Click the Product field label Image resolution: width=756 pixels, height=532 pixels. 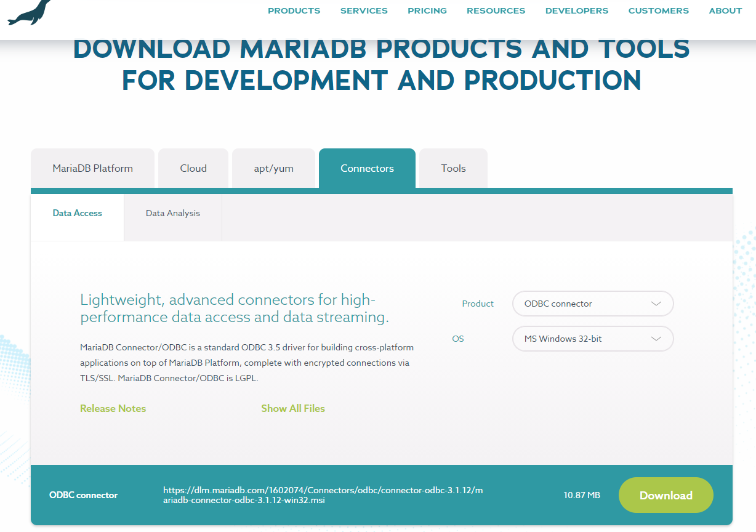pyautogui.click(x=478, y=304)
